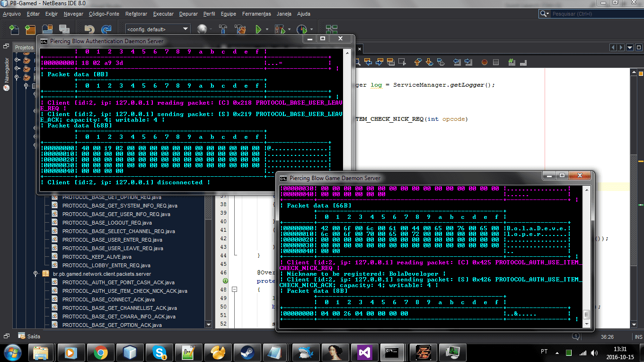The width and height of the screenshot is (644, 362).
Task: Open the Refatorar menu
Action: 136,14
